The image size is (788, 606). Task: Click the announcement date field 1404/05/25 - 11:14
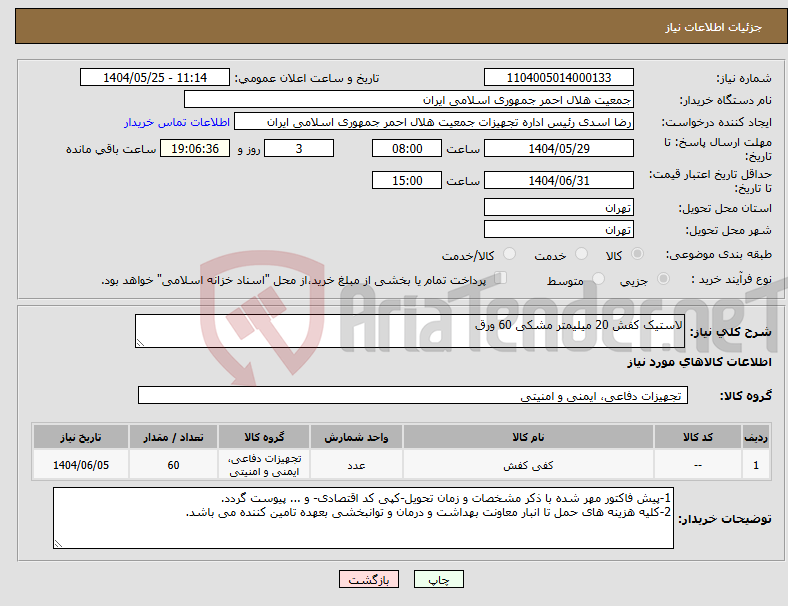click(155, 77)
